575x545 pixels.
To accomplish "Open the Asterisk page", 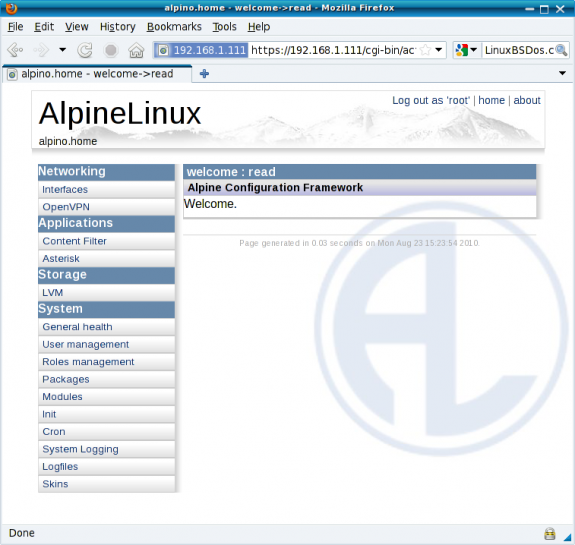I will [106, 259].
